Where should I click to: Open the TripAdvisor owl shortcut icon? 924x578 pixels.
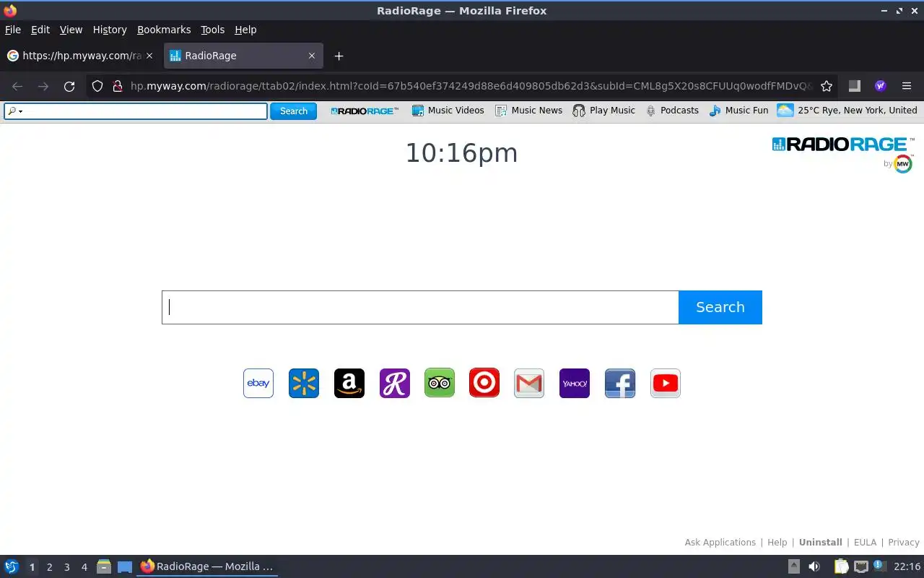coord(440,383)
